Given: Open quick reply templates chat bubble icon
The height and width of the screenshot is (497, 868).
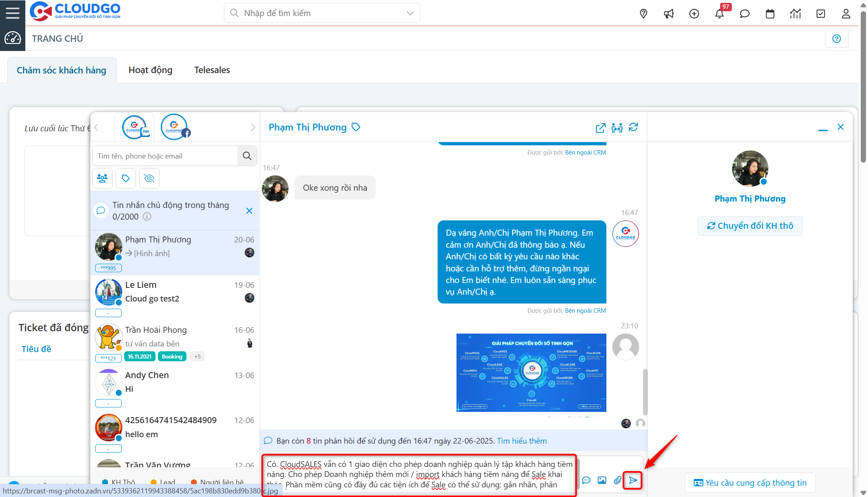Looking at the screenshot, I should pos(586,480).
